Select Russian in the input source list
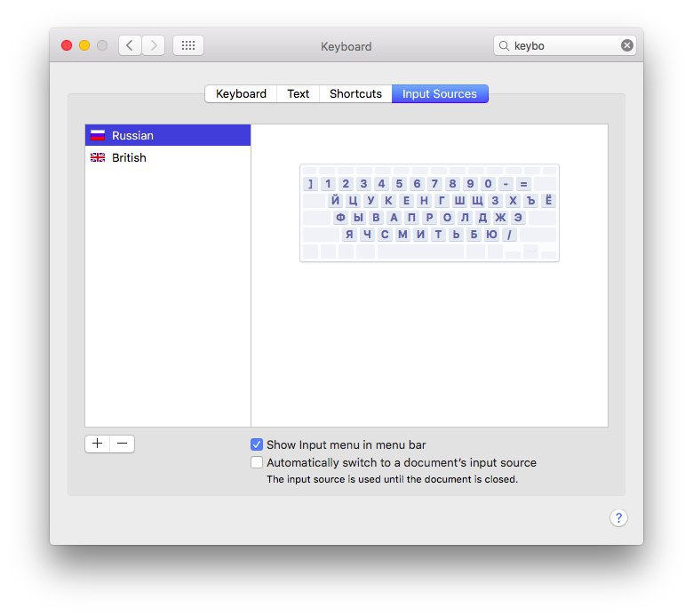693x616 pixels. click(x=168, y=135)
